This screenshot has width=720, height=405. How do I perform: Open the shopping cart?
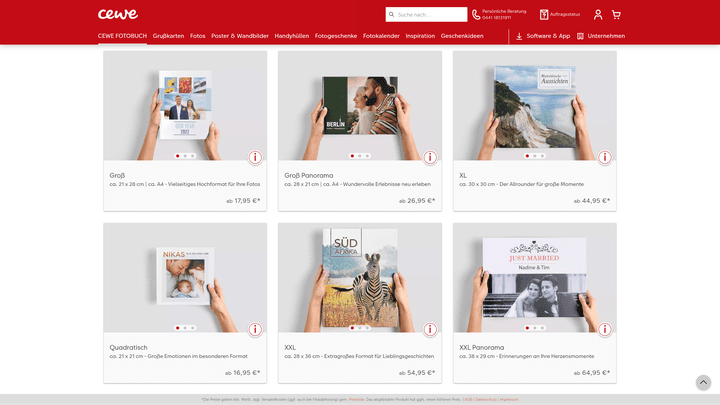click(x=616, y=15)
